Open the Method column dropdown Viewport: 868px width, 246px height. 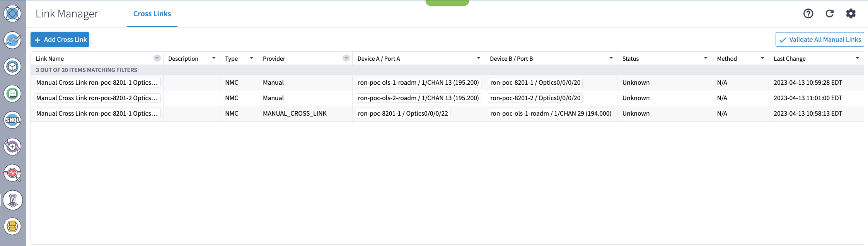click(762, 58)
